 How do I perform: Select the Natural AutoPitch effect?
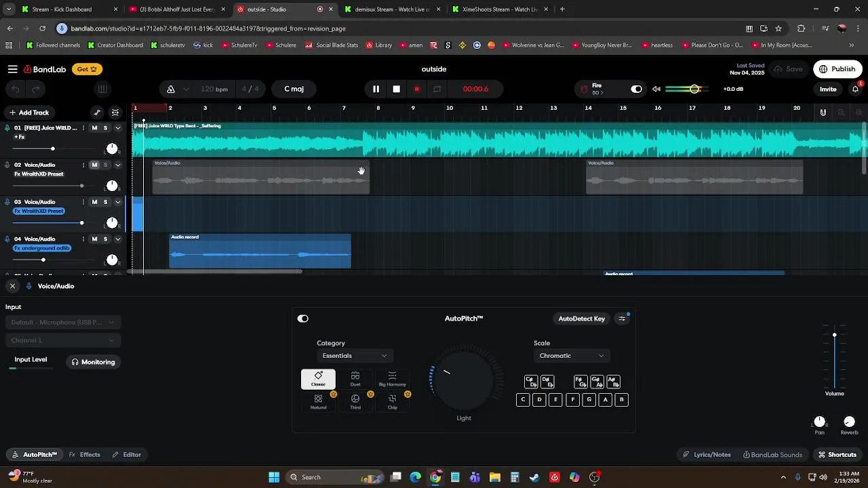coord(318,402)
